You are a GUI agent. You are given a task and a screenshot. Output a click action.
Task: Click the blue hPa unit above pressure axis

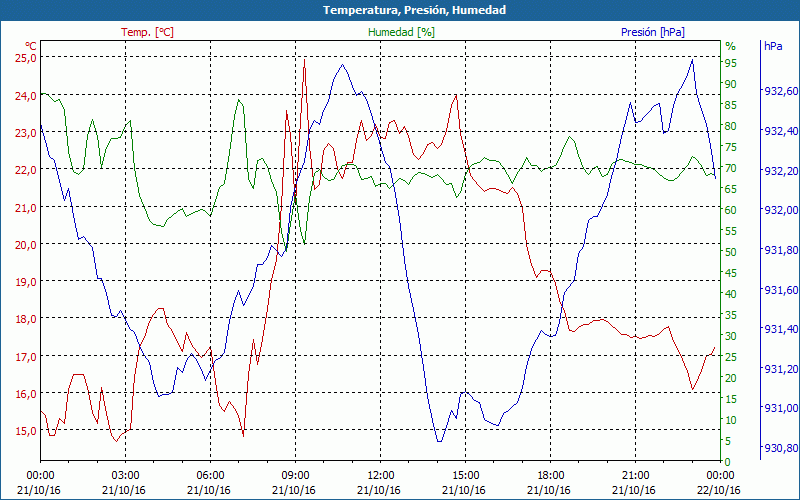coord(773,45)
